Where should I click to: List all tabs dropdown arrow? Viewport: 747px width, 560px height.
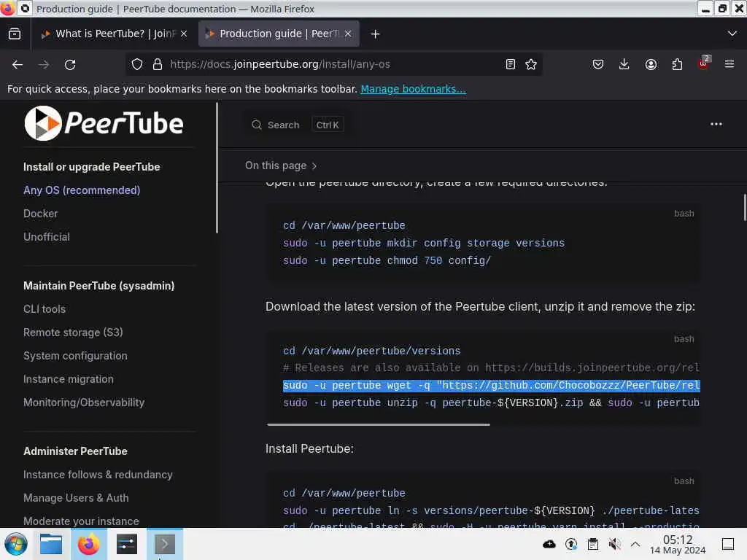tap(732, 34)
